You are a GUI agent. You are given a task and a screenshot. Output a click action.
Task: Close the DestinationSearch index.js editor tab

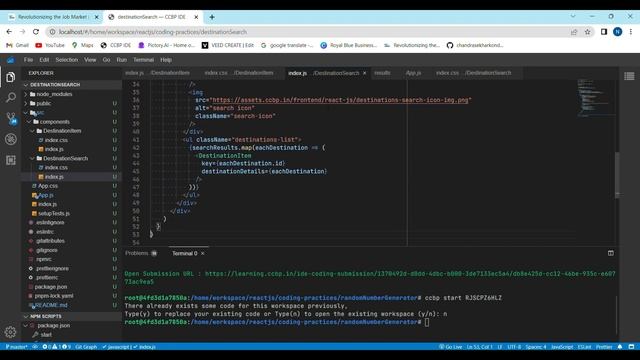(x=364, y=73)
